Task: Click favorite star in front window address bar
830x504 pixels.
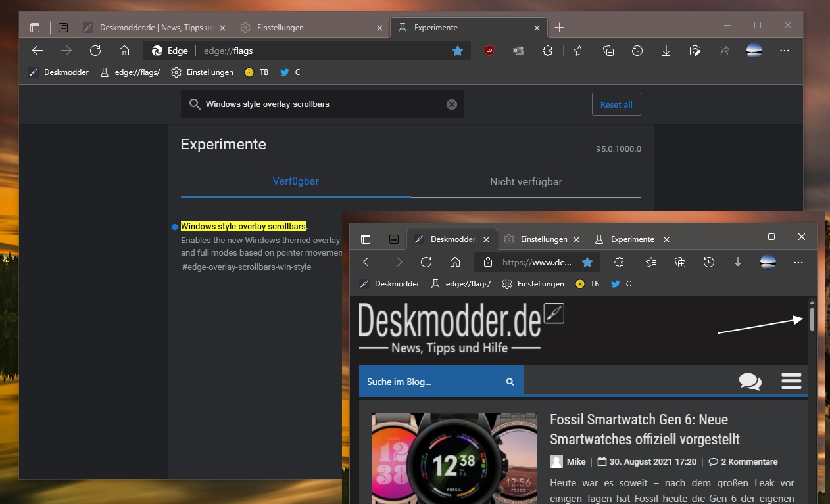Action: (587, 262)
